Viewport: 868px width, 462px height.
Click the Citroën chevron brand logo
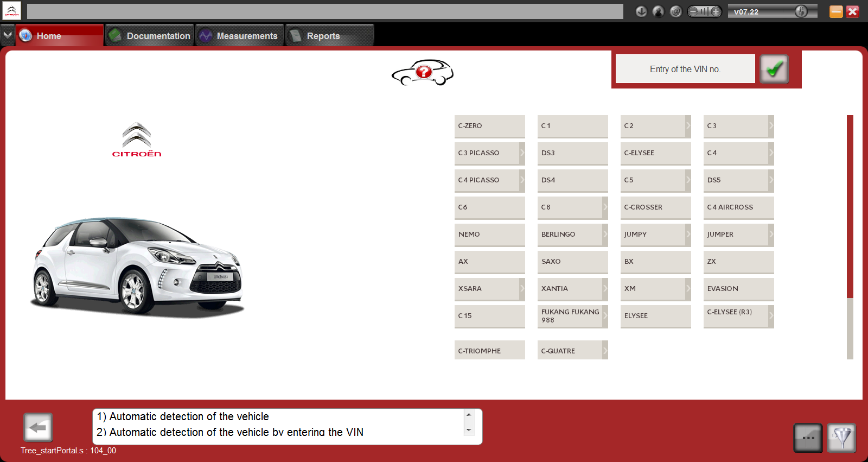(x=137, y=140)
